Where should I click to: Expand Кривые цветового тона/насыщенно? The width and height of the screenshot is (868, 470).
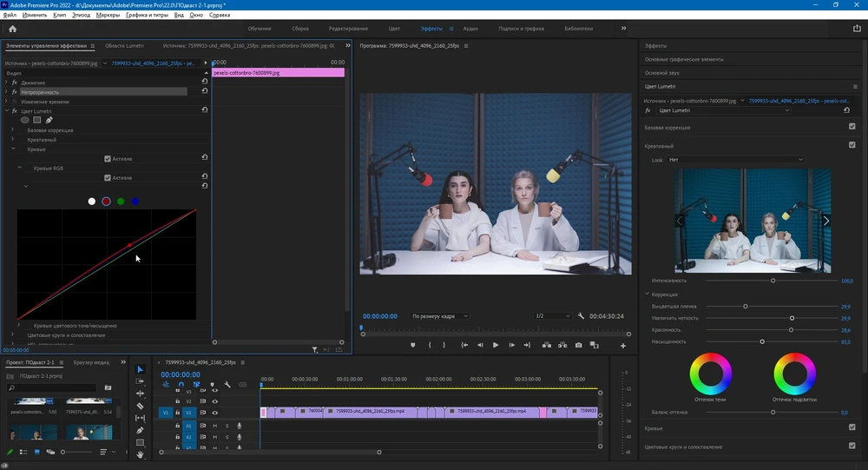point(18,325)
